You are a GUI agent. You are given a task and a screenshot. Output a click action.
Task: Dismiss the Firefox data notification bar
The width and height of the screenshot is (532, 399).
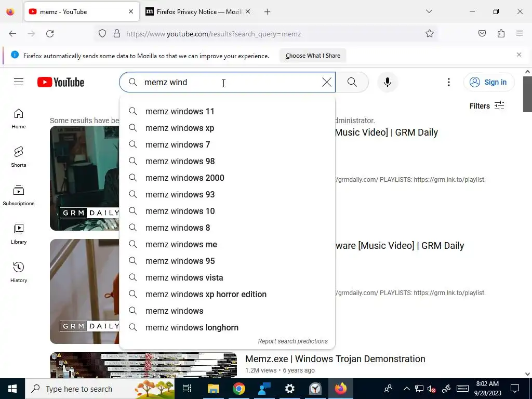(x=519, y=55)
